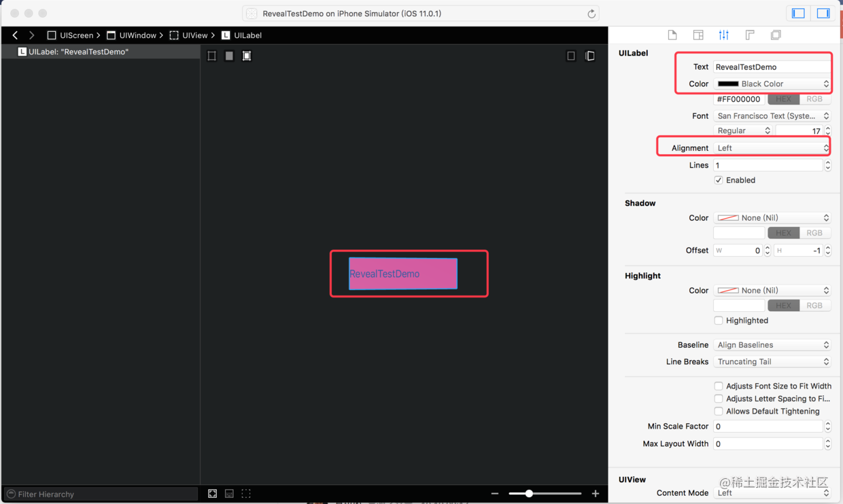Click the Max Layout Width stepper arrows

(827, 444)
